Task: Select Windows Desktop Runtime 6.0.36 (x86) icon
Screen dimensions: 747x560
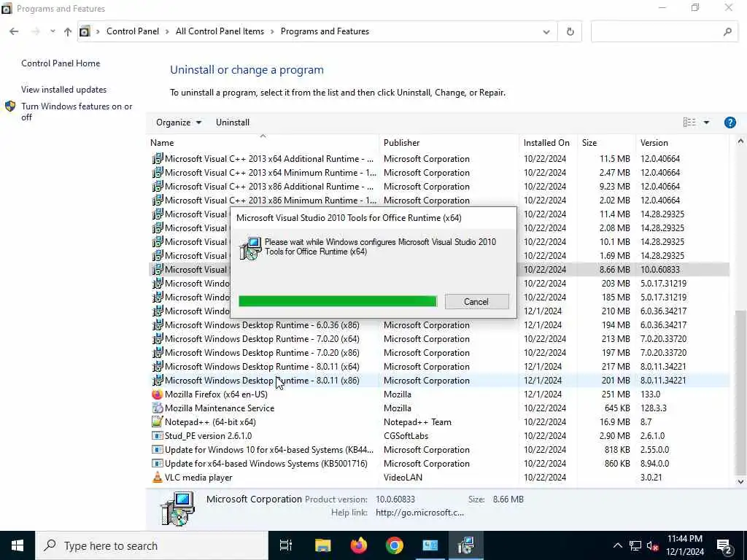Action: [158, 324]
